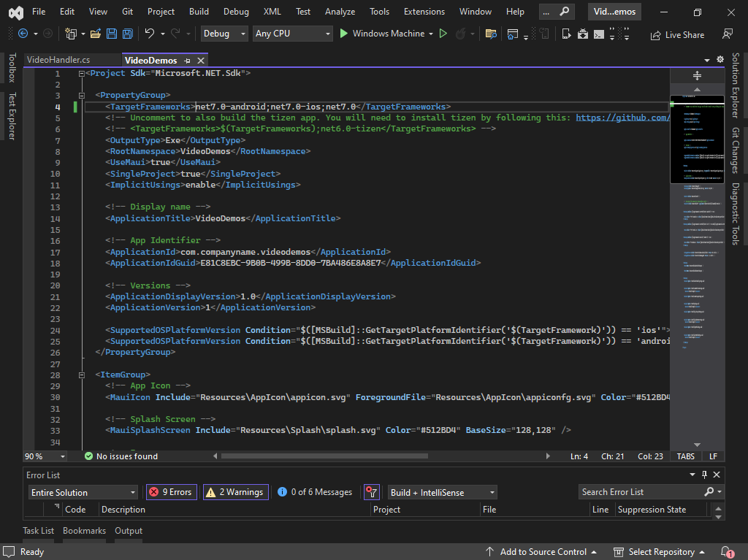Click the Open File folder icon
The height and width of the screenshot is (560, 748).
pos(96,34)
